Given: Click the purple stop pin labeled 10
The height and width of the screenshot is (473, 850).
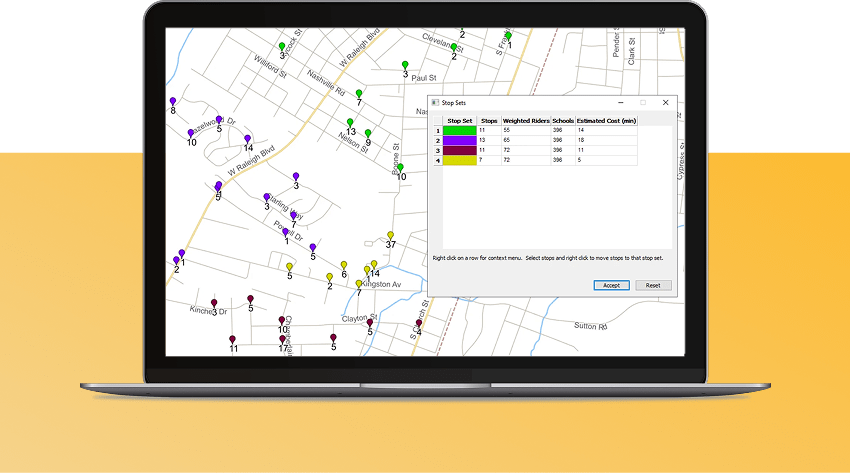Looking at the screenshot, I should tap(190, 133).
